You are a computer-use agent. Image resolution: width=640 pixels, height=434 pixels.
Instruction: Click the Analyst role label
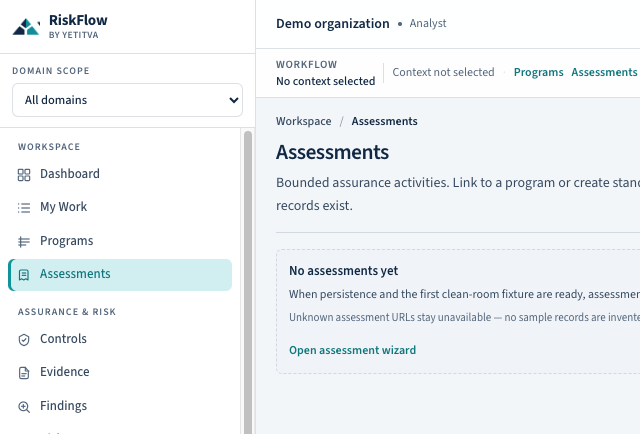(x=428, y=23)
